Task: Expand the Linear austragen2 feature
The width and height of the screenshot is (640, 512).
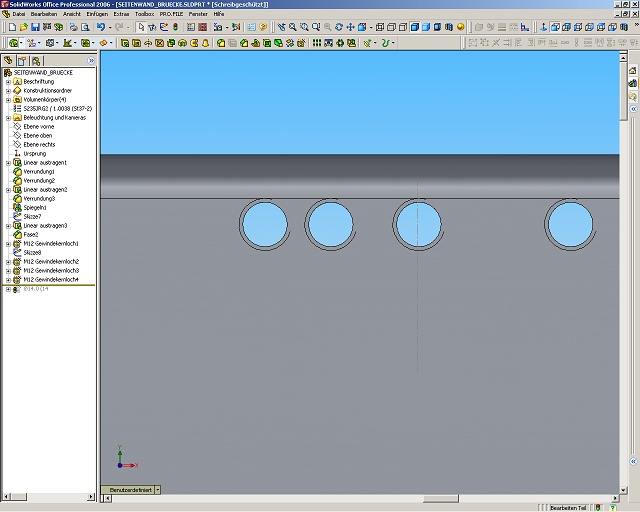Action: pyautogui.click(x=8, y=190)
